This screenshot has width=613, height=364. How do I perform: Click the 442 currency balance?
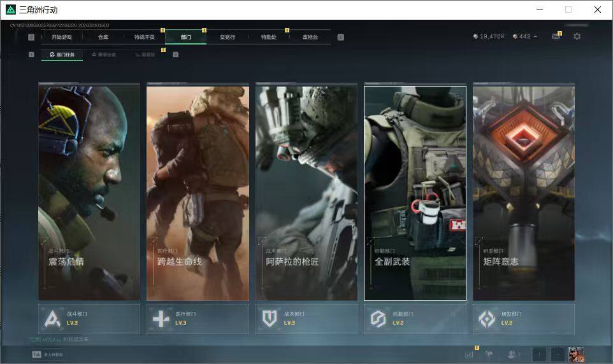tap(526, 36)
